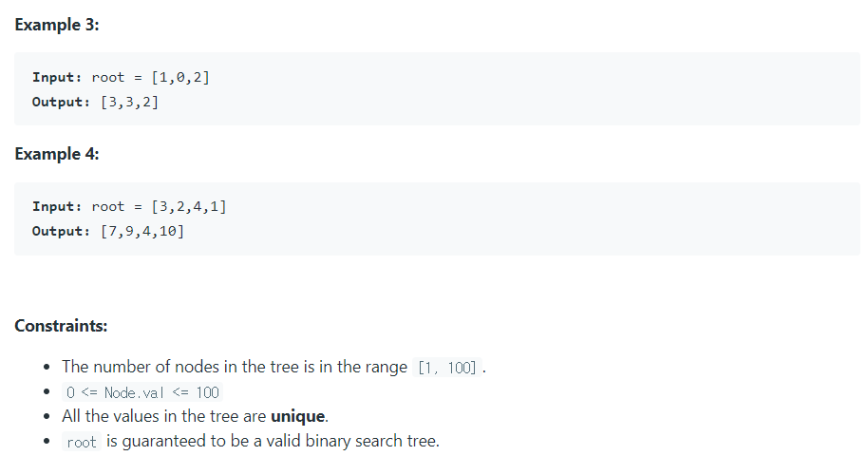This screenshot has height=475, width=868.
Task: Click the root inline code in last constraint
Action: (x=82, y=442)
